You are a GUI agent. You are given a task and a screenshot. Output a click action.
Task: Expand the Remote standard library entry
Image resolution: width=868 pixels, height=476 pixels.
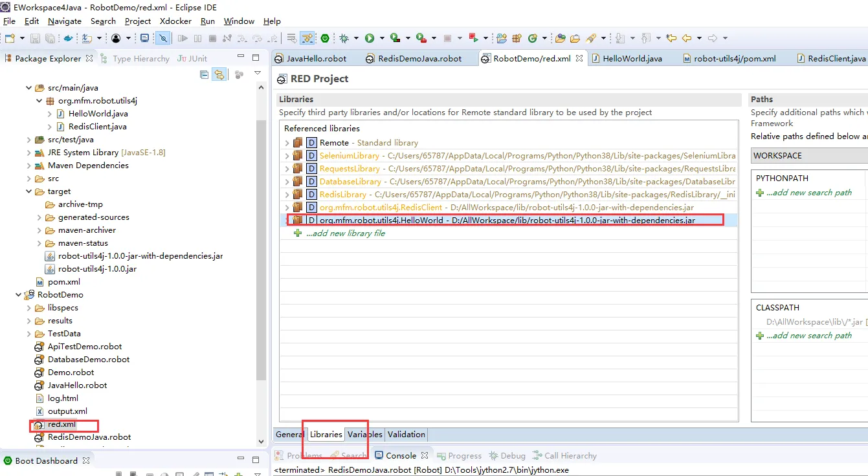(x=287, y=143)
